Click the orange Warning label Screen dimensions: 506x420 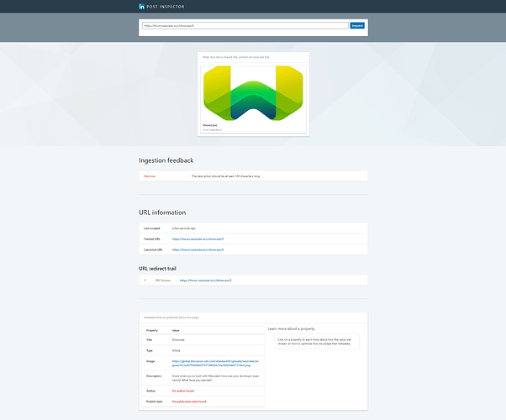coord(150,176)
